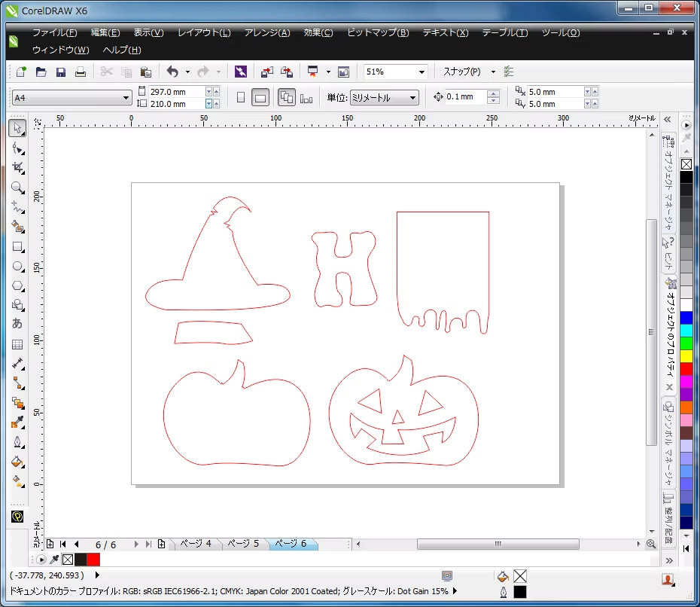Image resolution: width=700 pixels, height=607 pixels.
Task: Click the Print icon
Action: 80,72
